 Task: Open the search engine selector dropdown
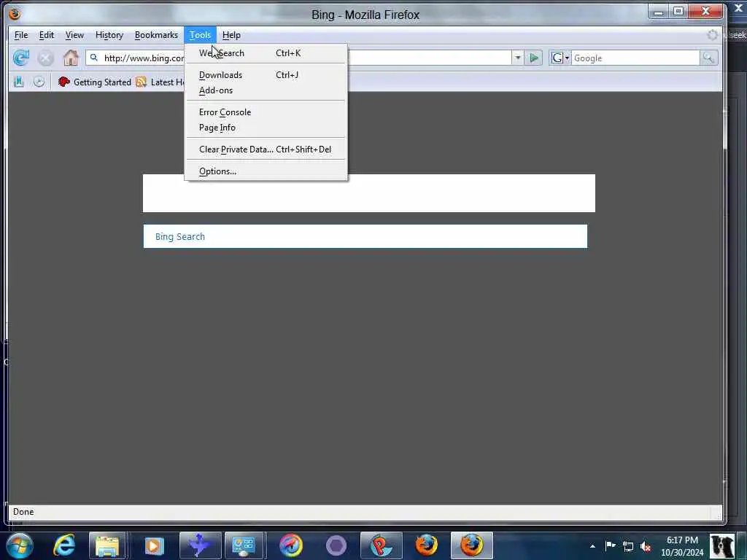pos(560,58)
